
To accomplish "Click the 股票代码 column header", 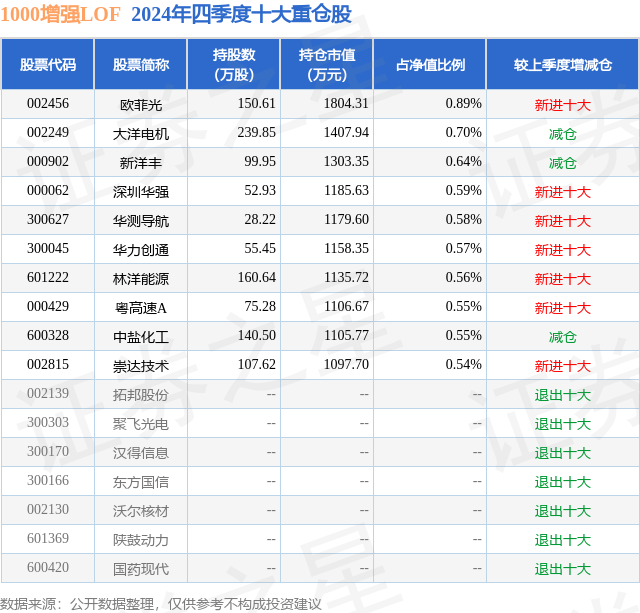I will (x=48, y=64).
